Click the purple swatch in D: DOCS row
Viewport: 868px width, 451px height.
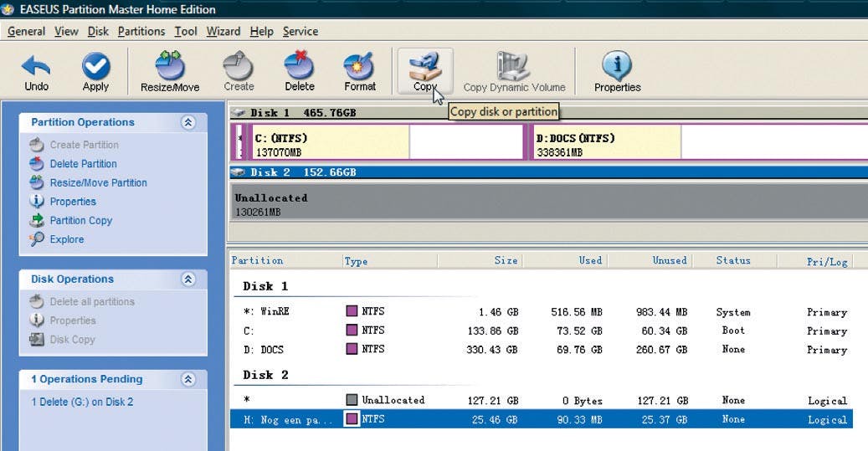click(x=352, y=349)
